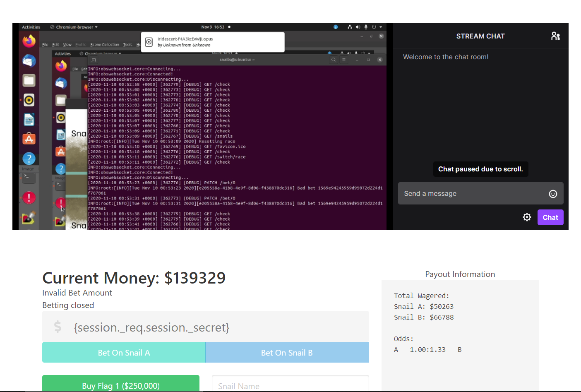Open Thunderbird from the leftmost dock
This screenshot has height=392, width=581.
click(29, 61)
